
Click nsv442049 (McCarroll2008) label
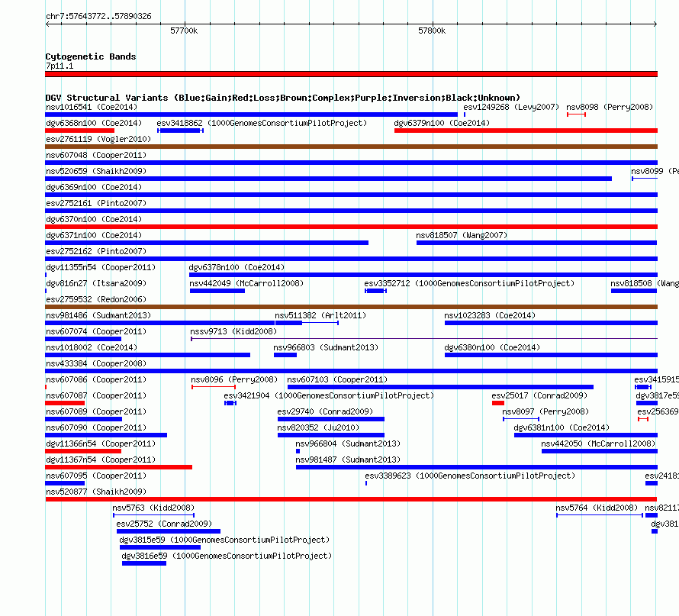click(246, 283)
